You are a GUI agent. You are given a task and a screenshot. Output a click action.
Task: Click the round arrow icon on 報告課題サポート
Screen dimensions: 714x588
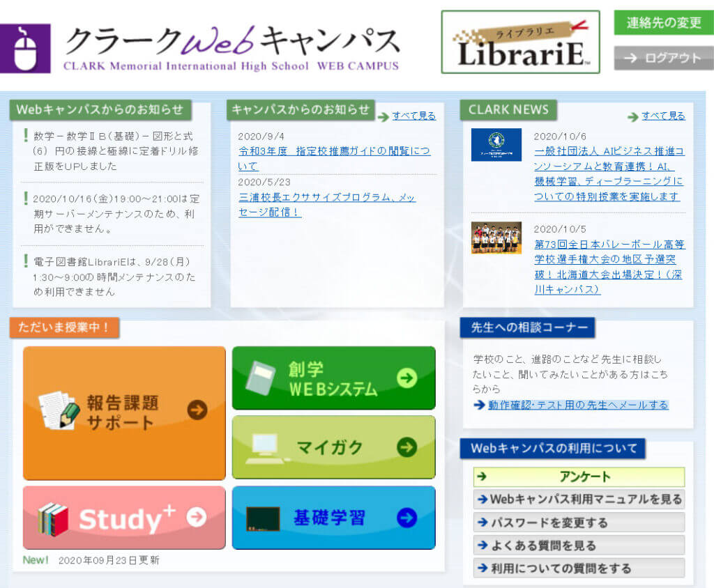197,410
